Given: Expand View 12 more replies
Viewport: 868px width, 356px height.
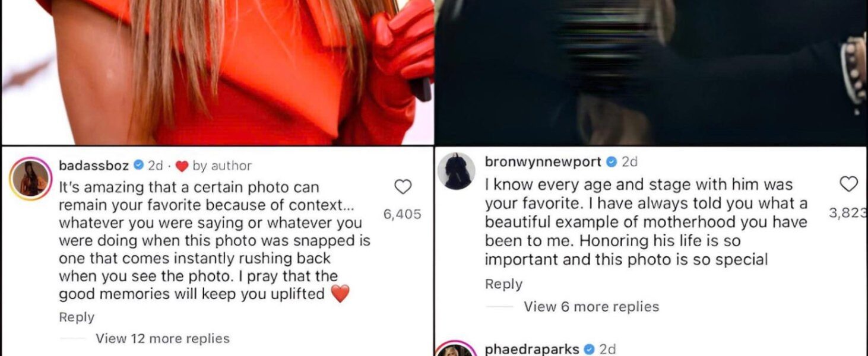Looking at the screenshot, I should (163, 339).
